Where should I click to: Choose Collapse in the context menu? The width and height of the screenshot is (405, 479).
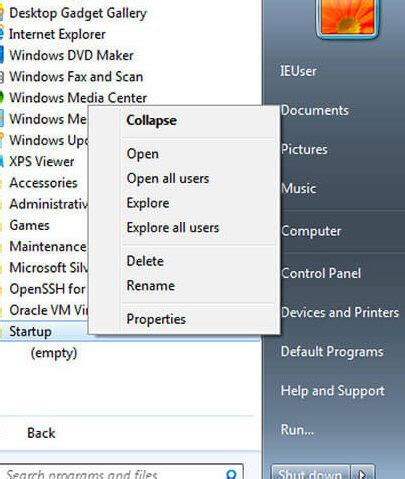click(x=151, y=120)
